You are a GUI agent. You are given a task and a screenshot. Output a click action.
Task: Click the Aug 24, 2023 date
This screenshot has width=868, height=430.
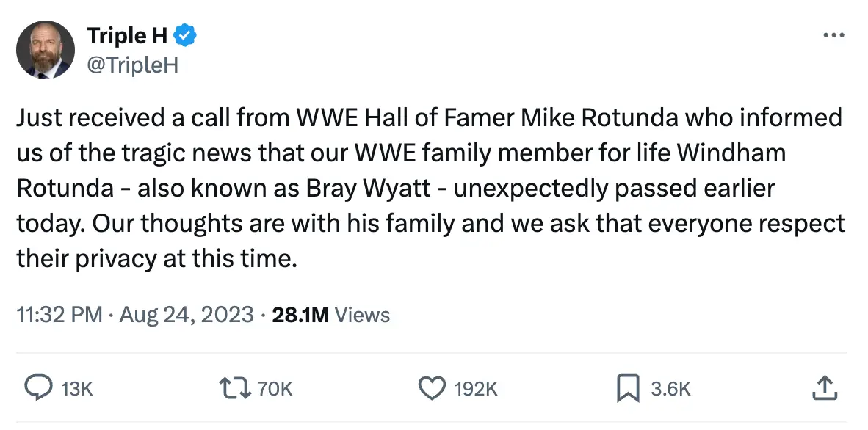pos(186,316)
